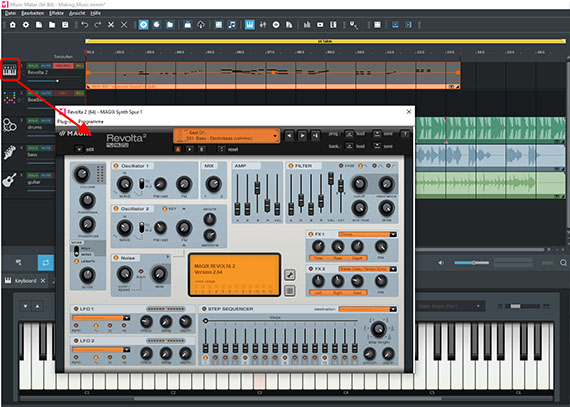Open the Revolta preset dropdown list
Viewport: 570px width, 407px height.
click(x=226, y=136)
